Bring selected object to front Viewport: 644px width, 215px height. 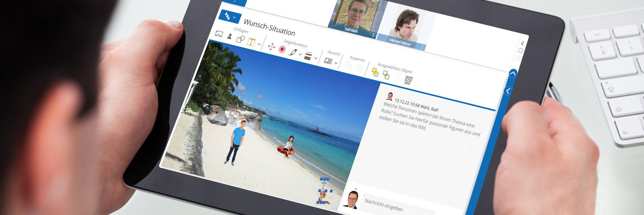coord(375,72)
